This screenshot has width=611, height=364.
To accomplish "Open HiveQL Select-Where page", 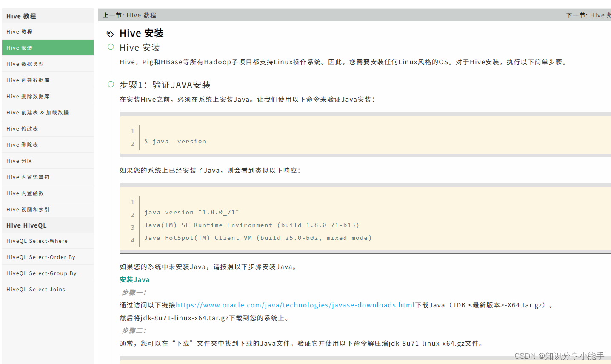I will pos(48,241).
